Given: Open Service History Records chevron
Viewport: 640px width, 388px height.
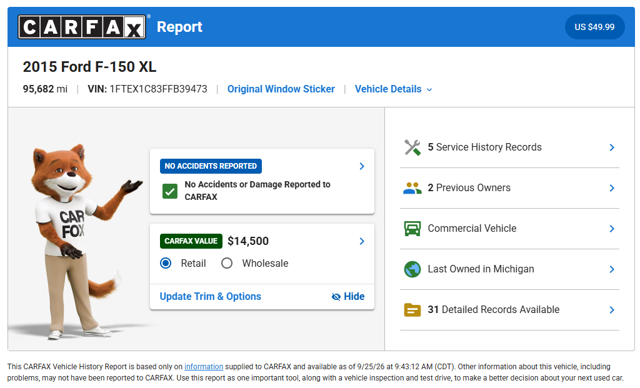Looking at the screenshot, I should click(611, 147).
